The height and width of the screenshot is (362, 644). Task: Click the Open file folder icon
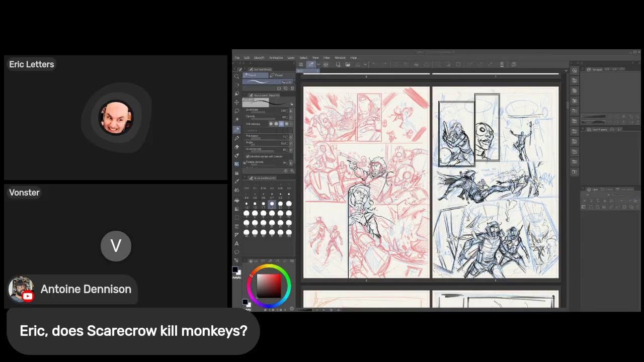348,64
